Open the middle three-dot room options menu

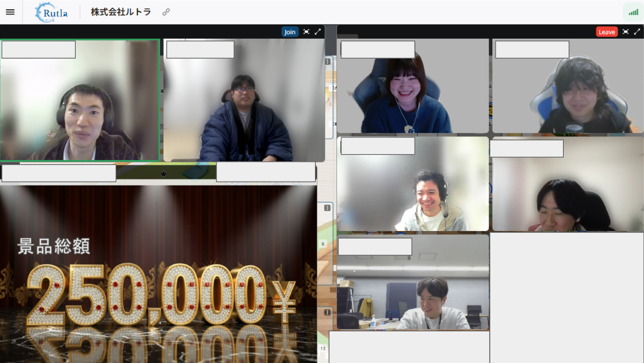tap(327, 208)
